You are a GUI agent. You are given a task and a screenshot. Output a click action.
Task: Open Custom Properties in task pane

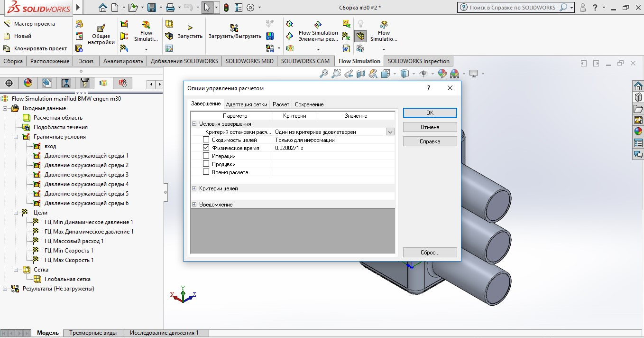(x=638, y=143)
